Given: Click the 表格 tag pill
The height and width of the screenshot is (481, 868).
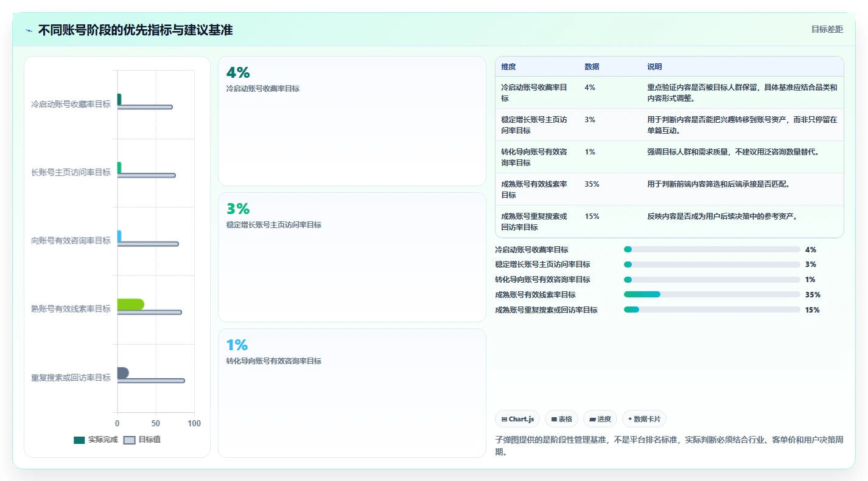Looking at the screenshot, I should point(561,419).
